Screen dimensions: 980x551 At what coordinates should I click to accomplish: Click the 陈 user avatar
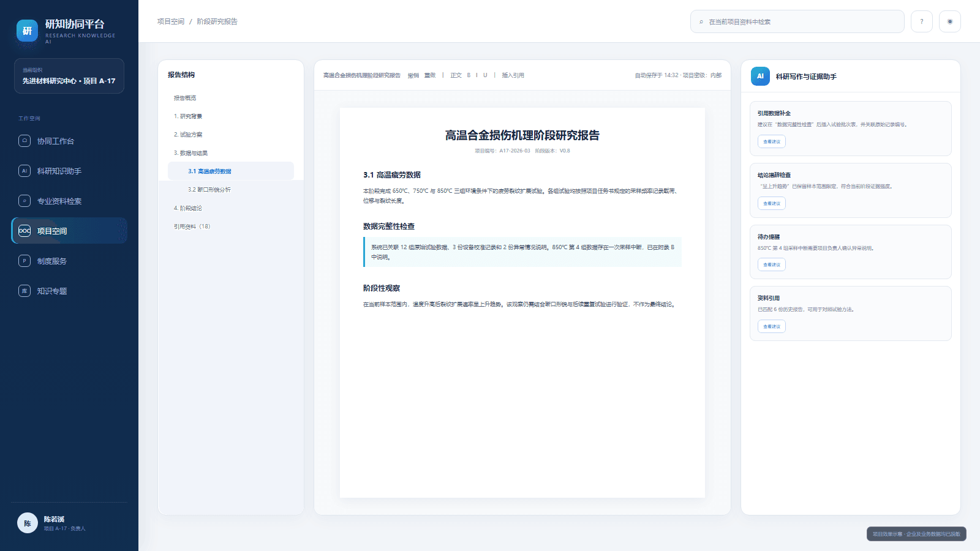(x=28, y=523)
